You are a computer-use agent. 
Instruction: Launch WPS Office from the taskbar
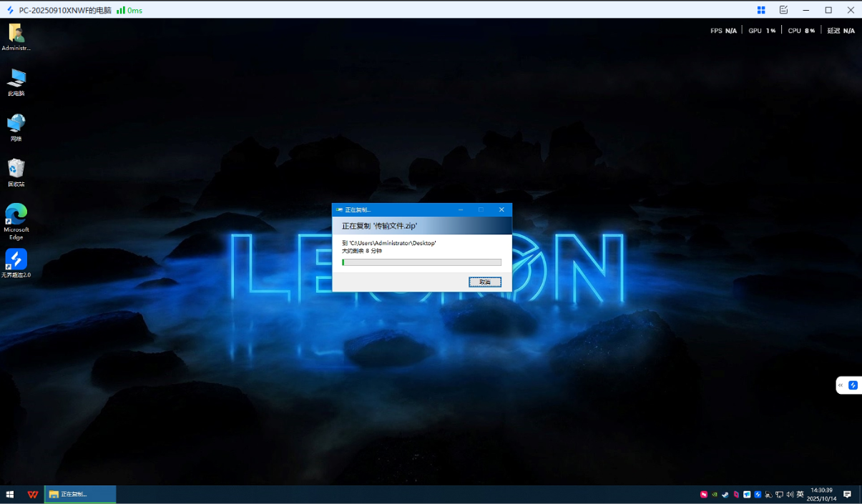(x=34, y=494)
